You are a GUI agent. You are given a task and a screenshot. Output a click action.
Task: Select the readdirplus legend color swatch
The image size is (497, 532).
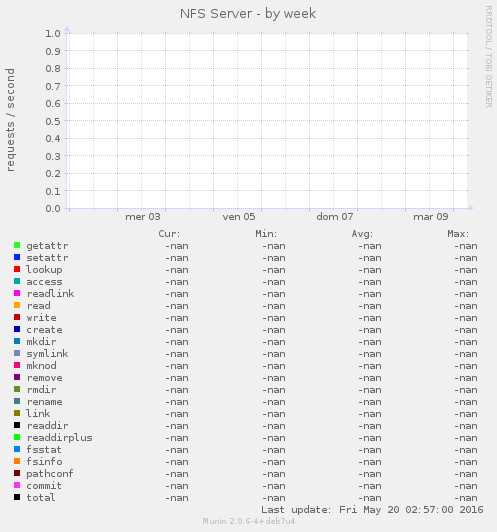[x=17, y=437]
